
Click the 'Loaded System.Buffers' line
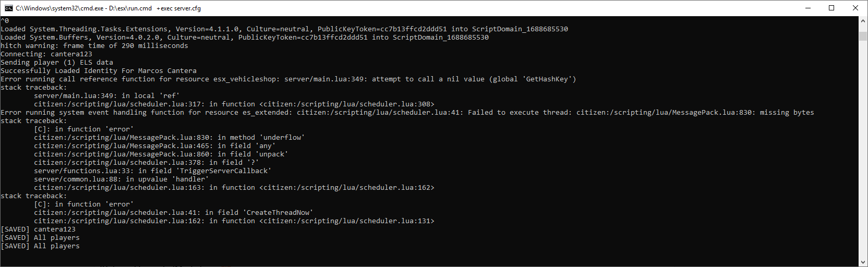tap(245, 38)
